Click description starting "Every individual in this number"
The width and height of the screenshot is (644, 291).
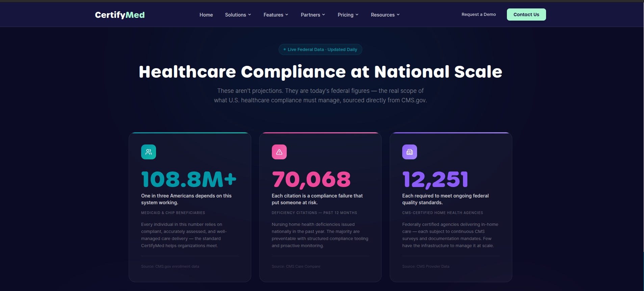point(184,235)
